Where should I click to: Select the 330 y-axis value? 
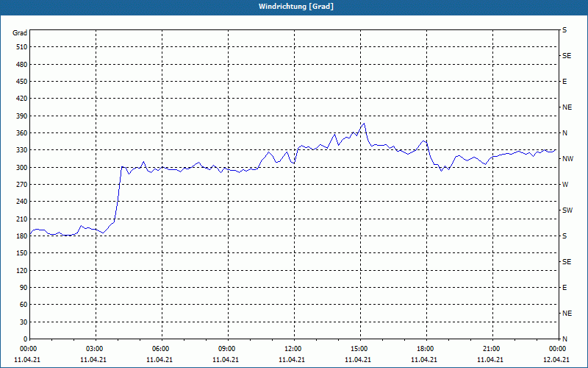22,150
